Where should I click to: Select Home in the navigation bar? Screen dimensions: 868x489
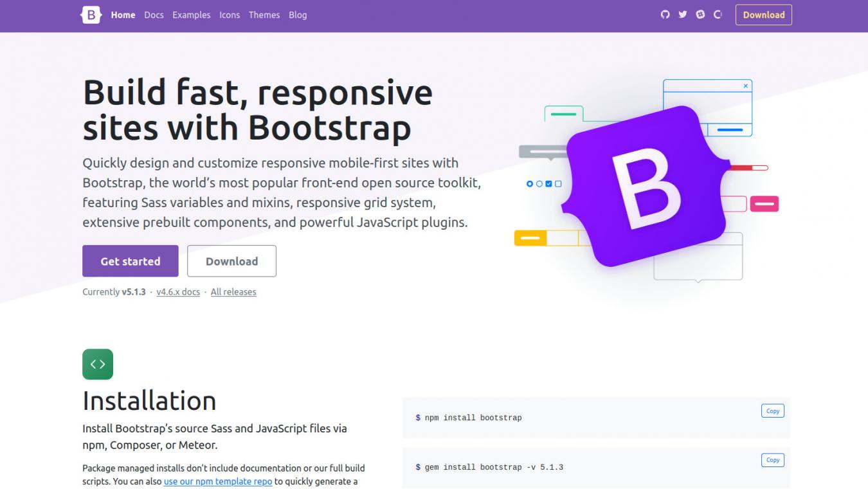coord(123,15)
